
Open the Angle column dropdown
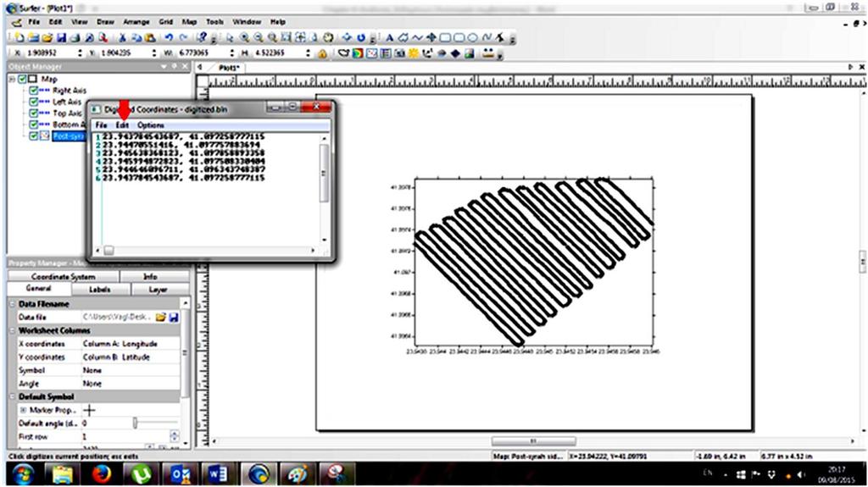pos(131,384)
